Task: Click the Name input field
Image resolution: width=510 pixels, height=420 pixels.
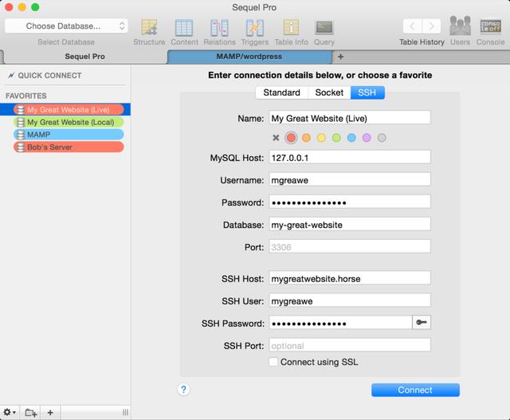Action: tap(350, 118)
